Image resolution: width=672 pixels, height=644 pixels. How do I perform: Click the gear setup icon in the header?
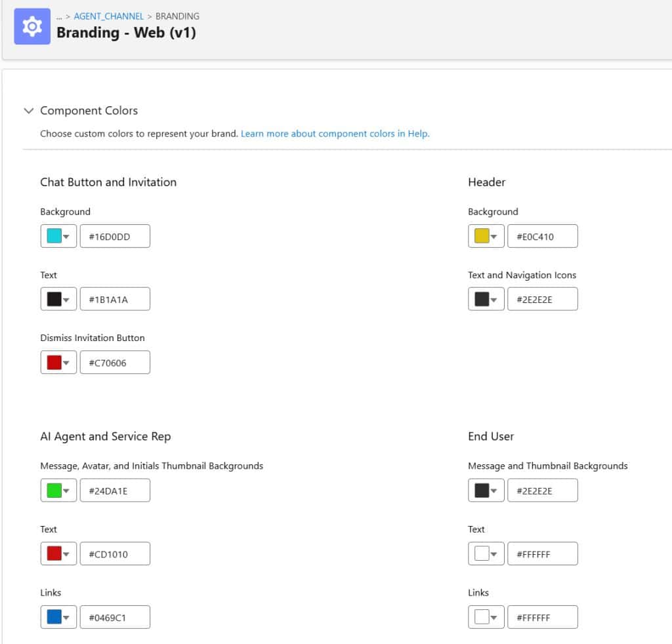click(x=32, y=26)
